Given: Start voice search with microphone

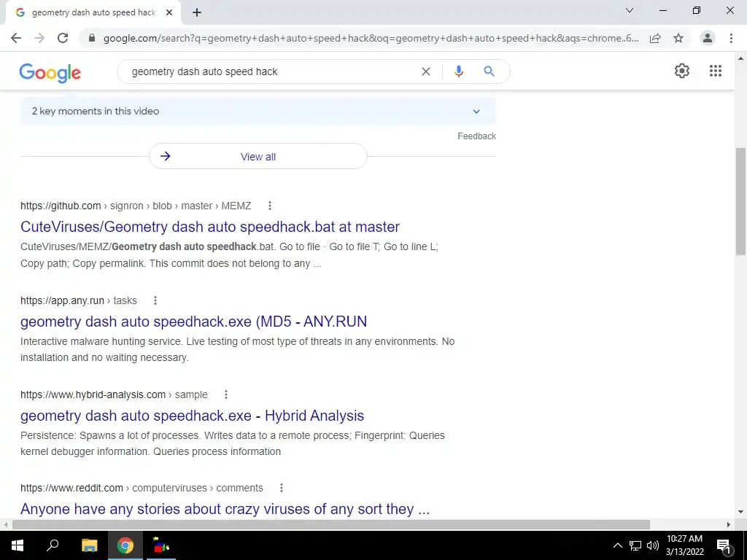Looking at the screenshot, I should tap(459, 71).
